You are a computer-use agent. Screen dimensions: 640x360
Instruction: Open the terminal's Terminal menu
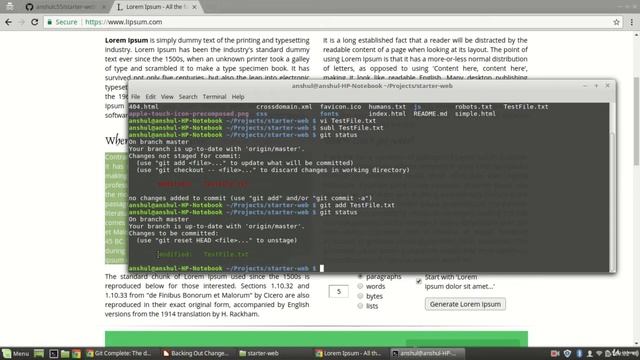coord(214,97)
